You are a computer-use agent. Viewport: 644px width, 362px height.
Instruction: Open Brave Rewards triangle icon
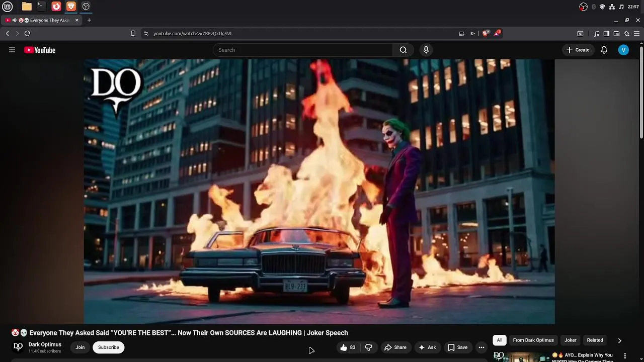coord(498,33)
